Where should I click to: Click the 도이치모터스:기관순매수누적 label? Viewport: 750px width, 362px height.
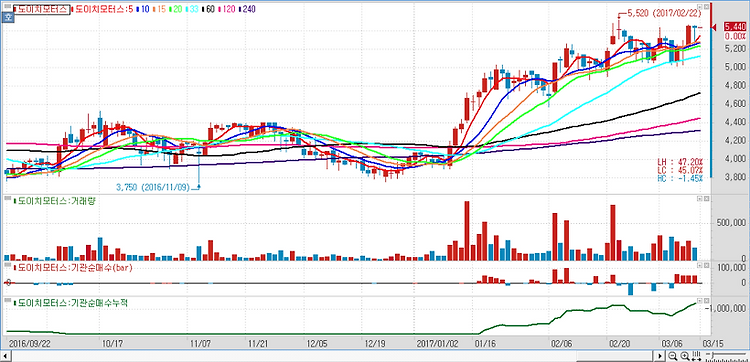coord(71,303)
